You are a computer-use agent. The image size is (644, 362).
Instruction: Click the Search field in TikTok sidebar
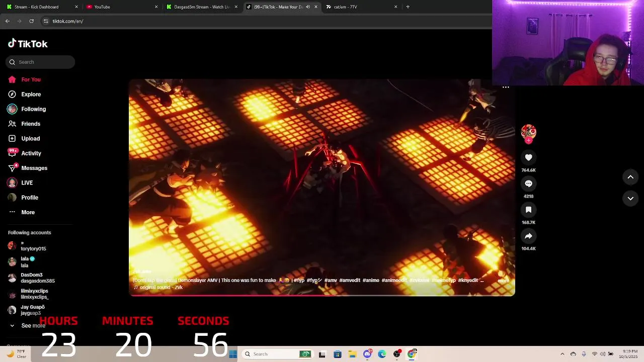40,62
